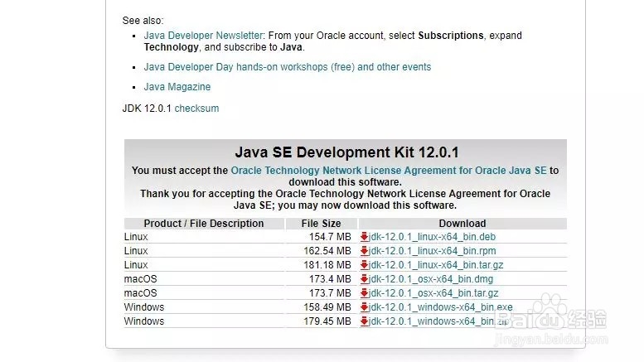Screen dimensions: 644x362
Task: Click the Java SE Development Kit 12.0.1 title
Action: pyautogui.click(x=346, y=152)
